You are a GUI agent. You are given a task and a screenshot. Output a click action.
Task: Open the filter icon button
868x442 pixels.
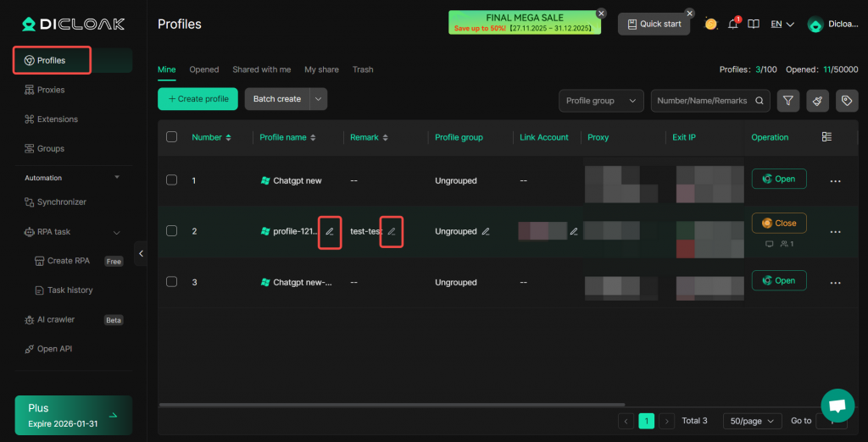788,101
